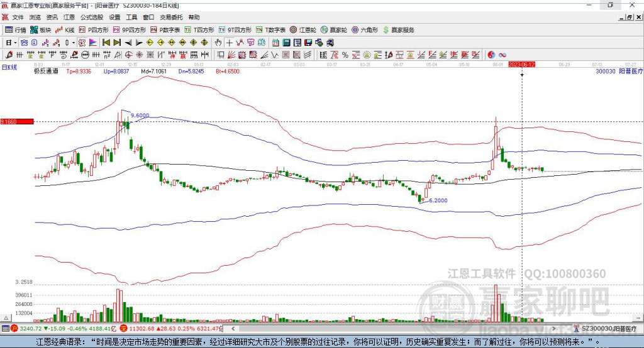Open the 赢家轮 wheel tool
This screenshot has width=644, height=348.
pyautogui.click(x=334, y=30)
